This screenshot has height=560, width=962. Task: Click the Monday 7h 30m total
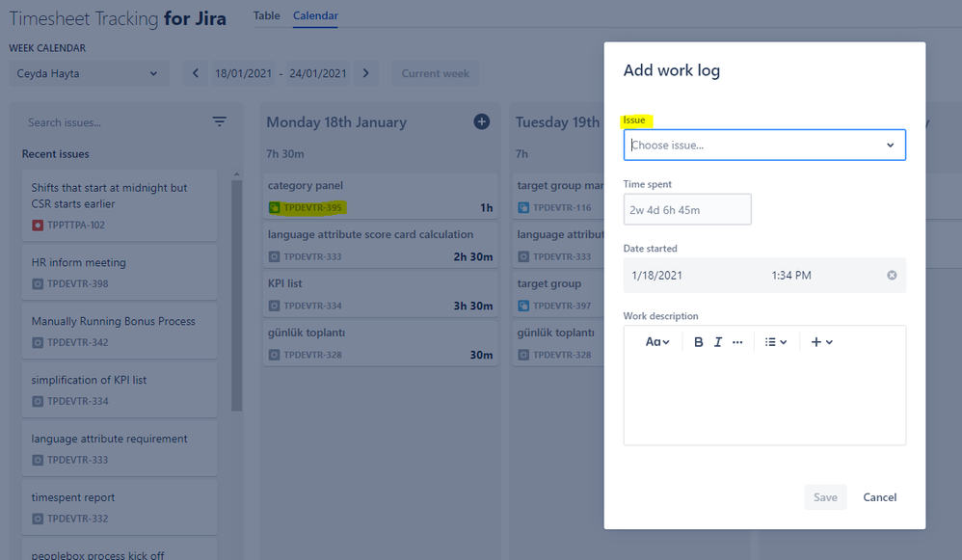(285, 153)
